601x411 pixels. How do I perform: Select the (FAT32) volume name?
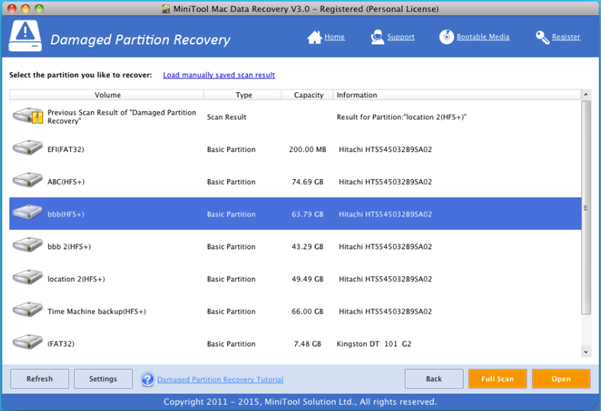(61, 344)
